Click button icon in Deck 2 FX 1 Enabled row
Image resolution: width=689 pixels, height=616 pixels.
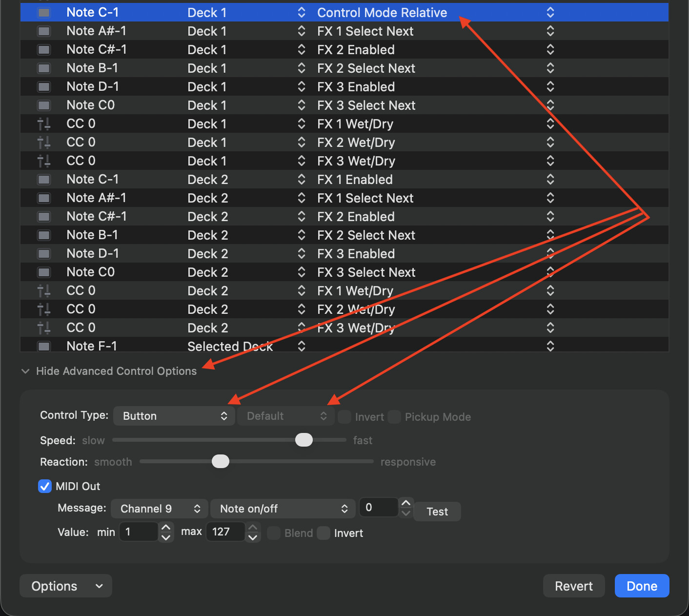44,180
